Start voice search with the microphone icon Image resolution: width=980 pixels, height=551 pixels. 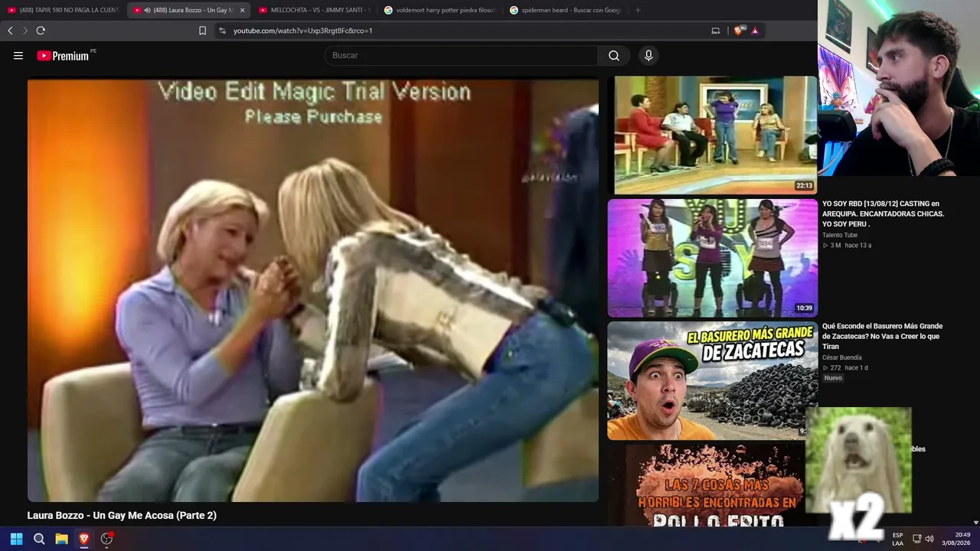[x=648, y=55]
